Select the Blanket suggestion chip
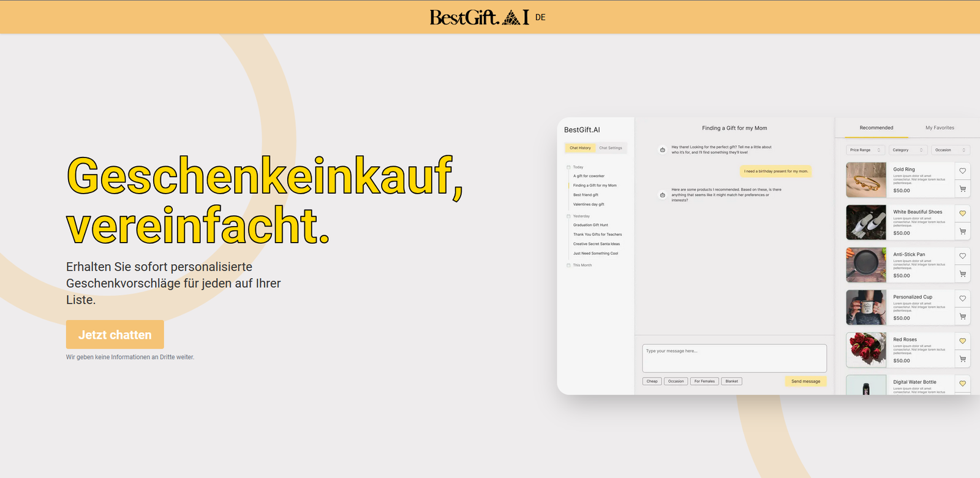Screen dimensions: 980x478 click(732, 381)
